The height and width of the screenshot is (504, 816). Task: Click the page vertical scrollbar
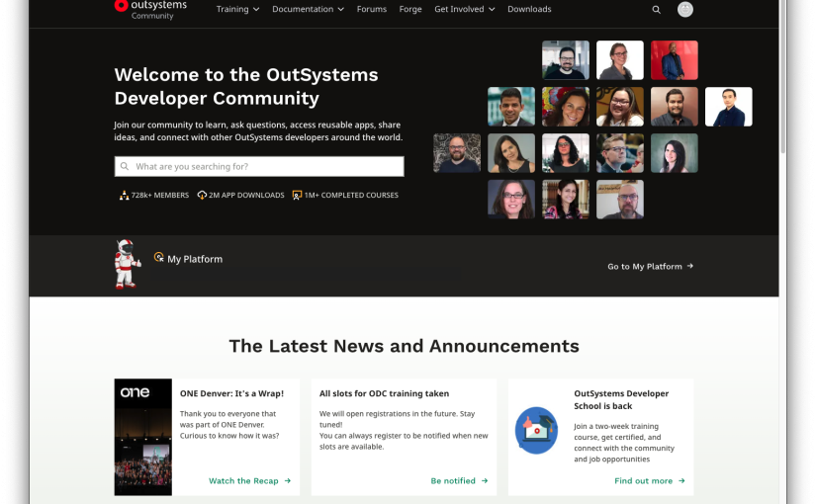[782, 78]
